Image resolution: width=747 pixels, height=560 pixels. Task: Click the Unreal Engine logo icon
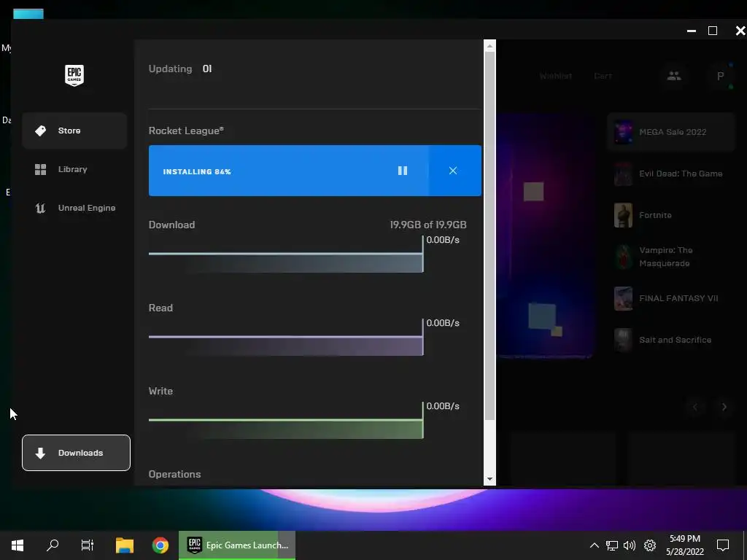(x=41, y=208)
